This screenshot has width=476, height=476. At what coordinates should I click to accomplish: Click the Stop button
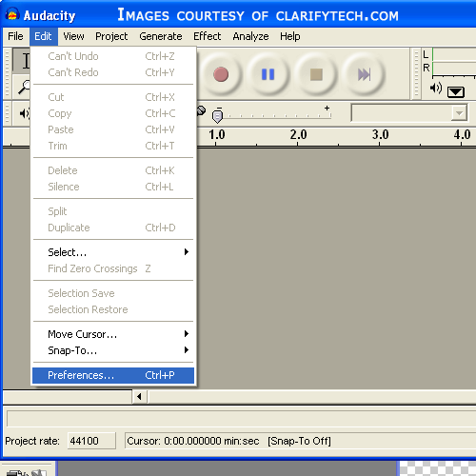[316, 74]
